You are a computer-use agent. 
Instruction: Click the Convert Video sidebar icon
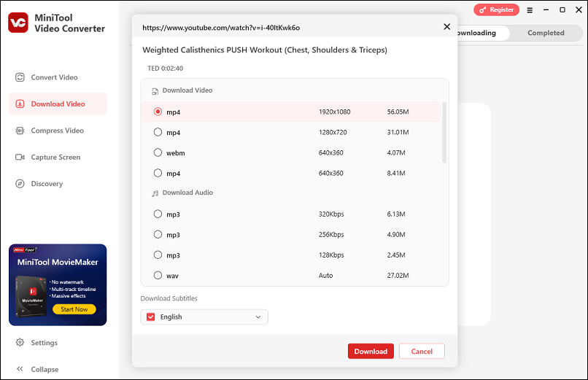(x=20, y=77)
